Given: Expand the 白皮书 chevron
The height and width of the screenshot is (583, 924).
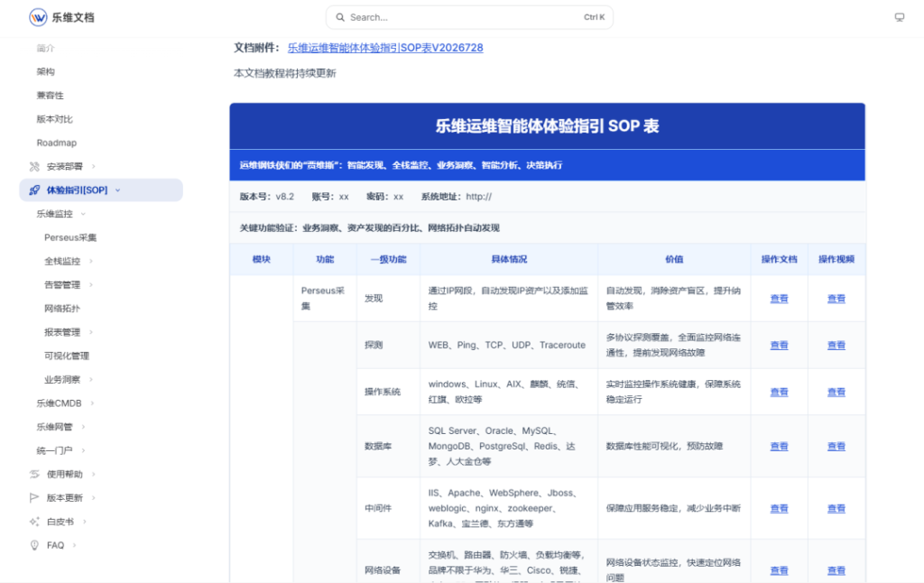Looking at the screenshot, I should click(84, 521).
